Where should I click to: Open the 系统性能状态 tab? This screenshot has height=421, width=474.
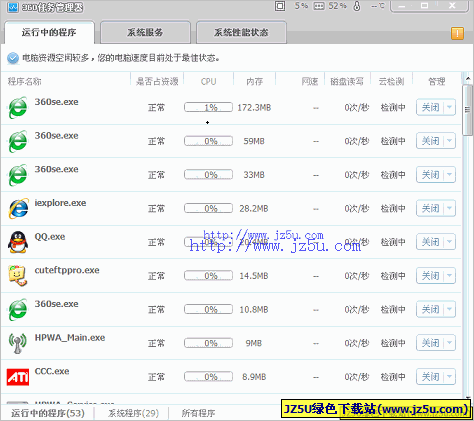[241, 32]
